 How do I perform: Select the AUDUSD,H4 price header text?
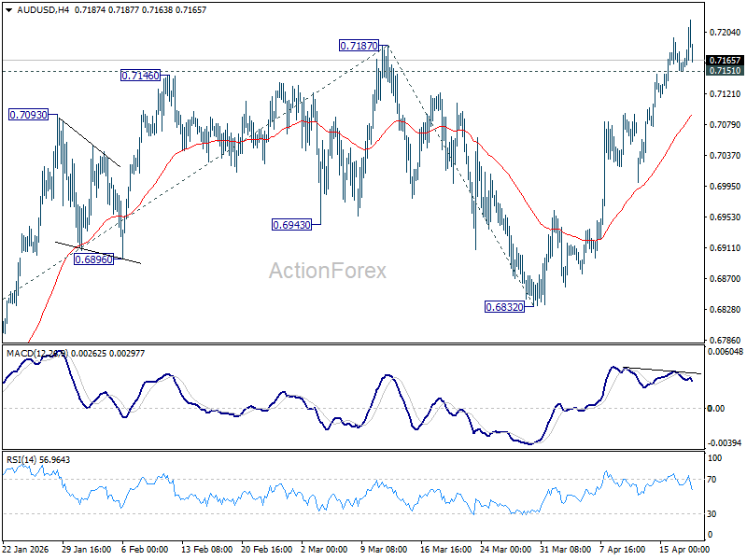[111, 10]
